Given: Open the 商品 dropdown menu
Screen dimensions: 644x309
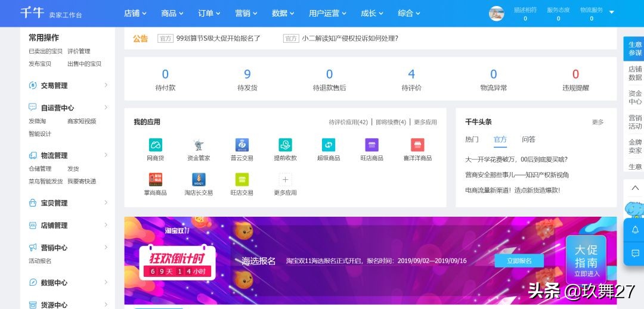Looking at the screenshot, I should (172, 13).
